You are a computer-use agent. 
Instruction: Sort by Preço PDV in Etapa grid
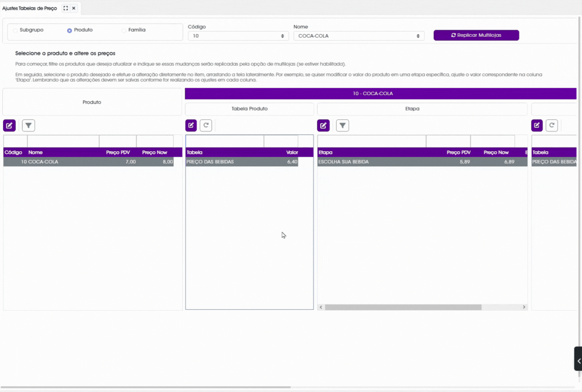448,152
